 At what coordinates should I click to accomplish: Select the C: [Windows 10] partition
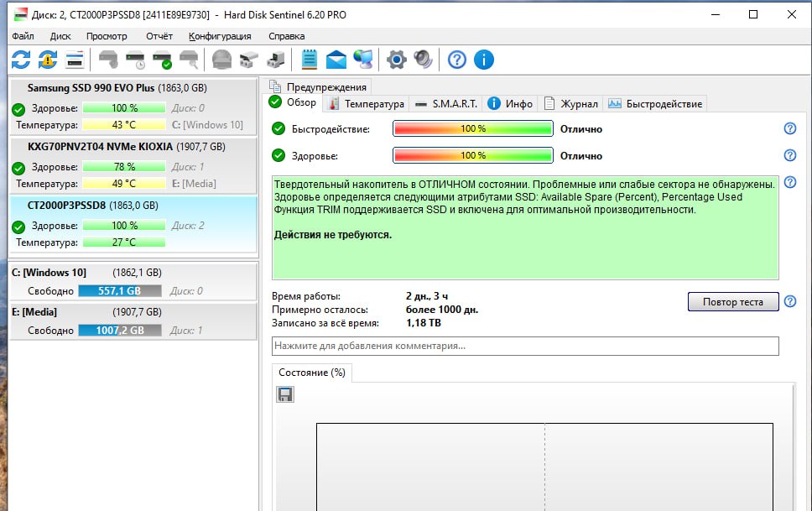pyautogui.click(x=133, y=281)
